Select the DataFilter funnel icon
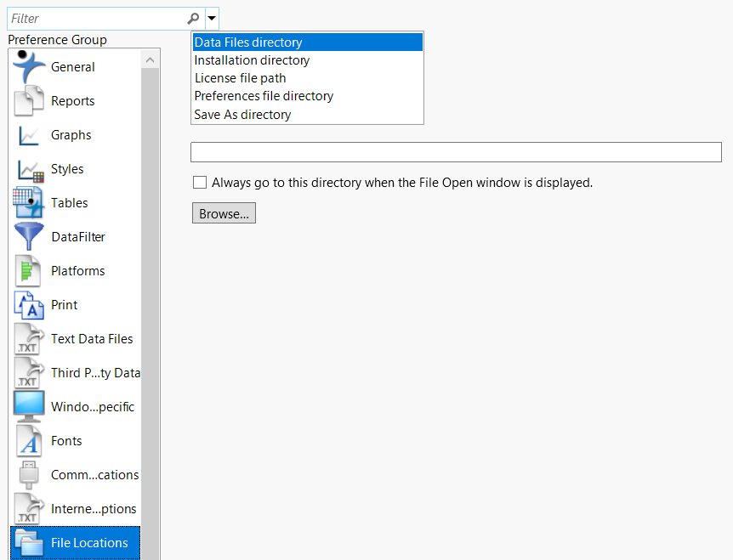Screen dimensions: 733x560 (x=29, y=237)
